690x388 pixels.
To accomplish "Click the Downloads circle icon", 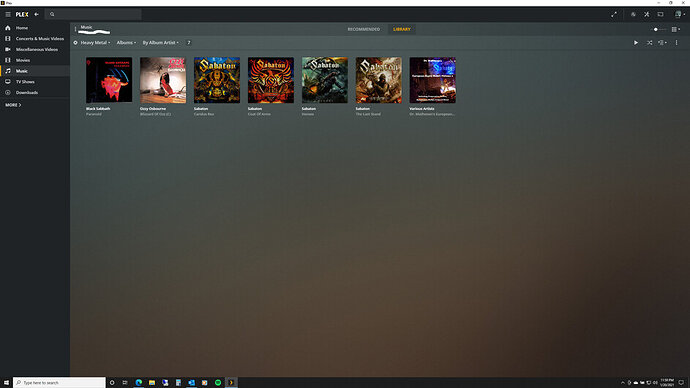I will point(8,92).
